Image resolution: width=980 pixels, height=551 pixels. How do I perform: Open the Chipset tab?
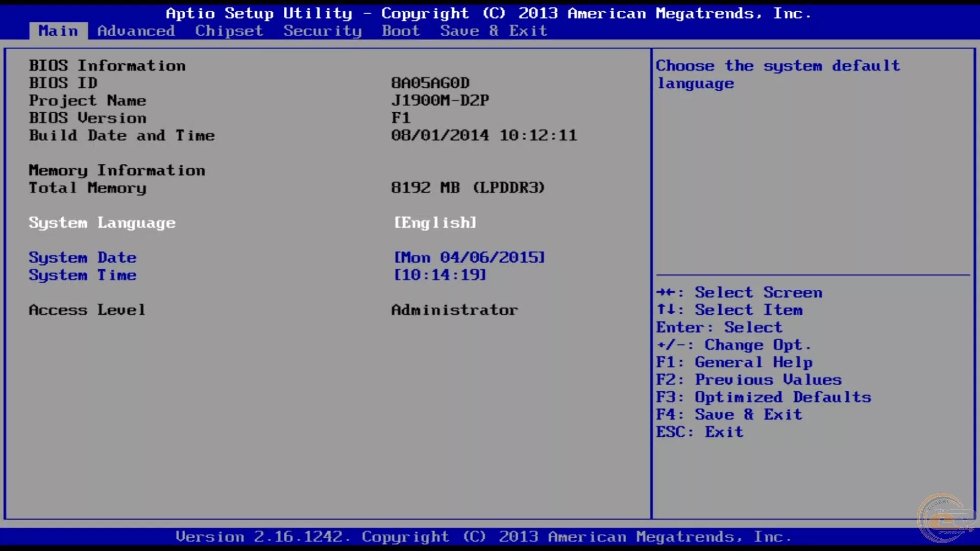(x=229, y=31)
